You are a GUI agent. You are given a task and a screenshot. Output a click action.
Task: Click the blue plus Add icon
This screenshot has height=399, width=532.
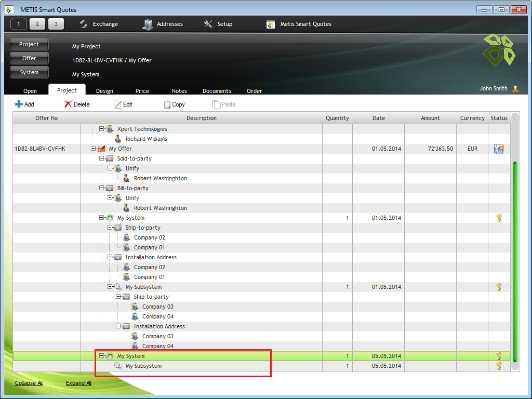19,104
